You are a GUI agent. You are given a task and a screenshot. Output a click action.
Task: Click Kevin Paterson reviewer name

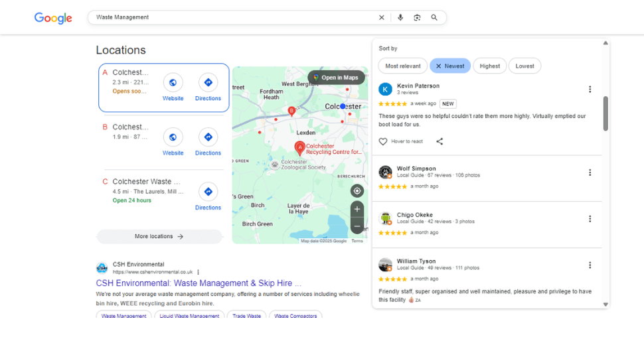click(x=418, y=86)
